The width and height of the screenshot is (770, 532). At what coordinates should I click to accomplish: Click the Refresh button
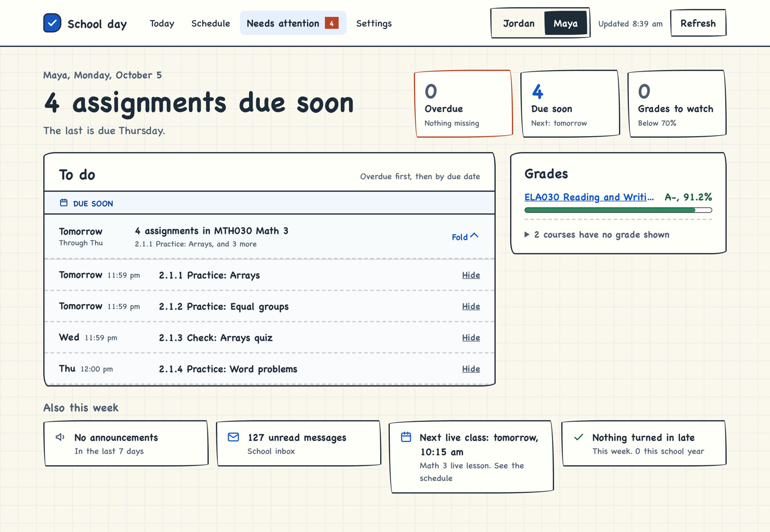pos(698,23)
